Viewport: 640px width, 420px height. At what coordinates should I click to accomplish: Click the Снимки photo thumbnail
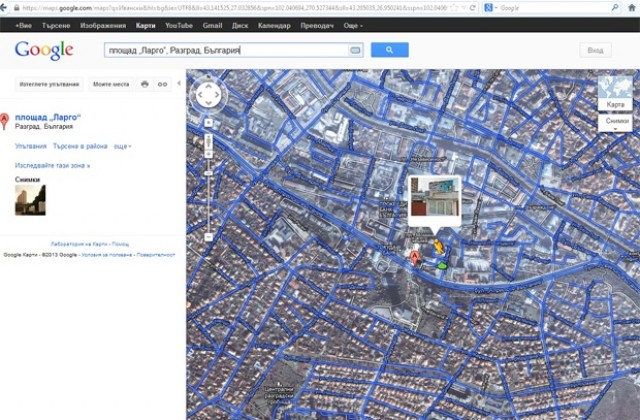pos(30,200)
